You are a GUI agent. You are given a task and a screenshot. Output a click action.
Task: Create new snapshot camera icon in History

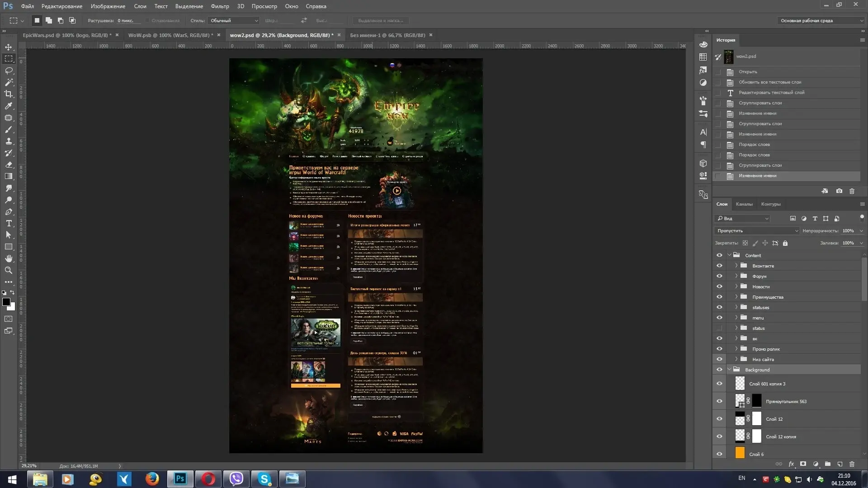coord(839,191)
